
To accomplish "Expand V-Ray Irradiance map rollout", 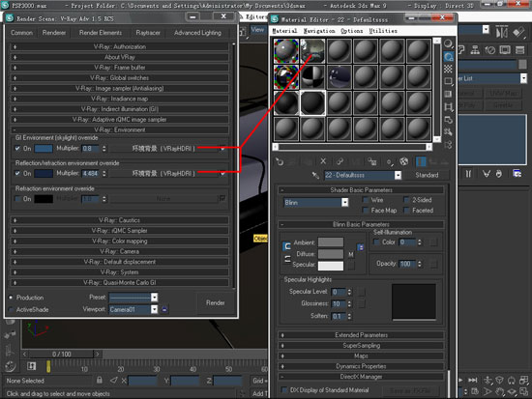I will (x=119, y=99).
